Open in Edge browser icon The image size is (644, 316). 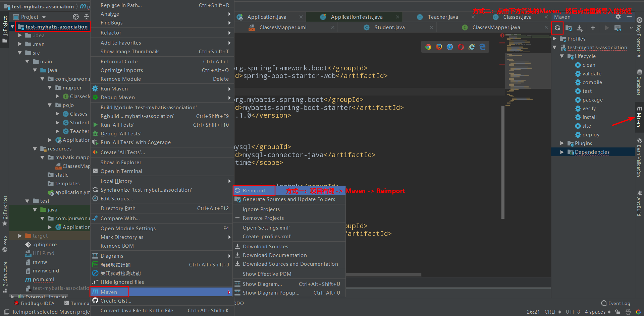482,47
